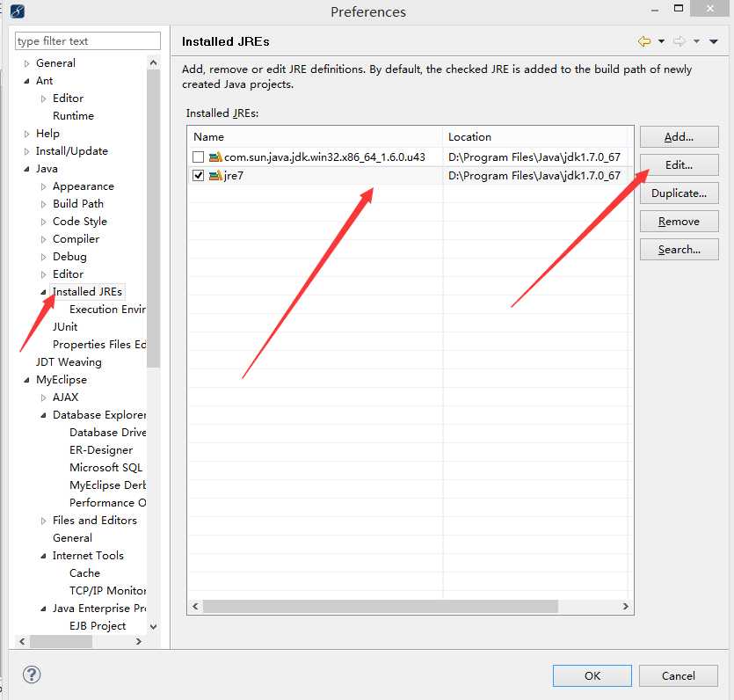The width and height of the screenshot is (734, 700).
Task: Click the tree scroll up arrow
Action: [153, 62]
